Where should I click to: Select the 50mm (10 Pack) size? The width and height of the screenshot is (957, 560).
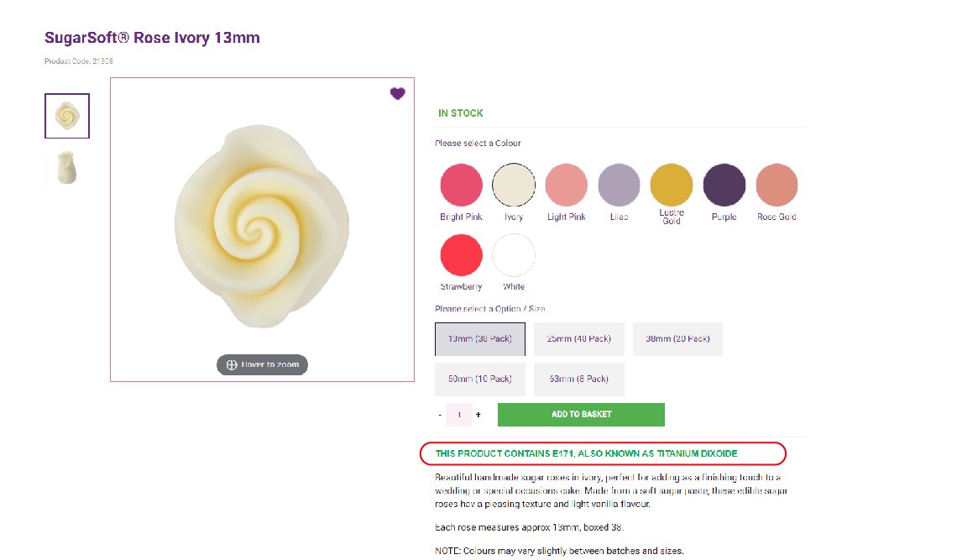tap(479, 379)
